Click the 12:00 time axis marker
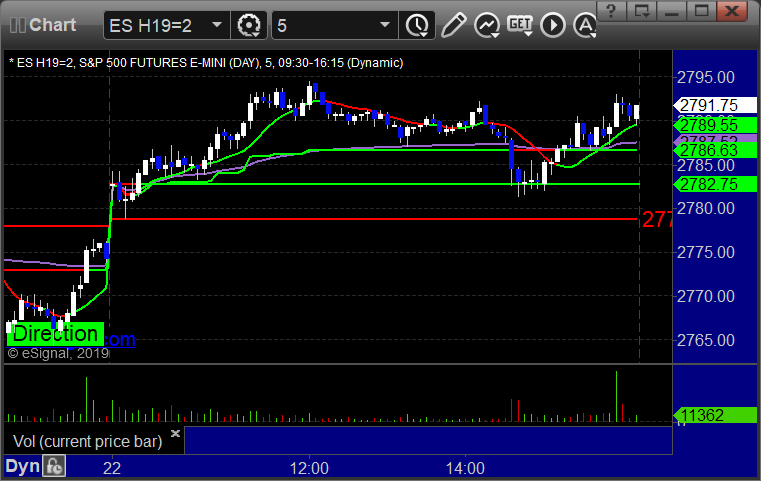 (309, 468)
